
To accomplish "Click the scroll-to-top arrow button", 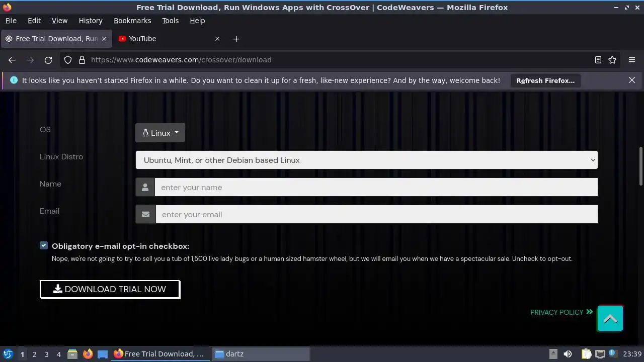I will pyautogui.click(x=610, y=318).
